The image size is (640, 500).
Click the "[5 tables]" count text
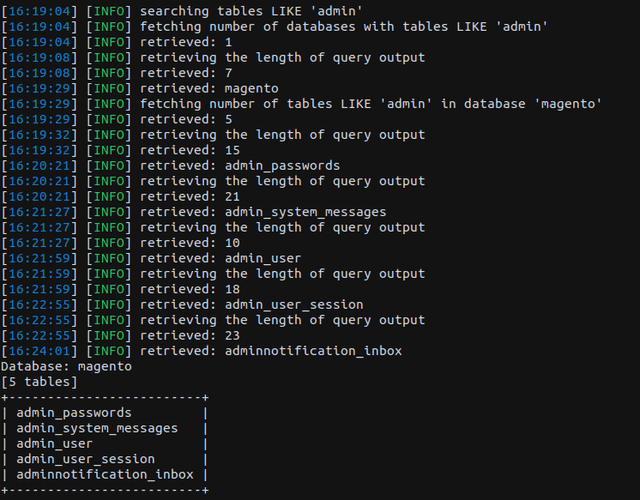[x=39, y=381]
